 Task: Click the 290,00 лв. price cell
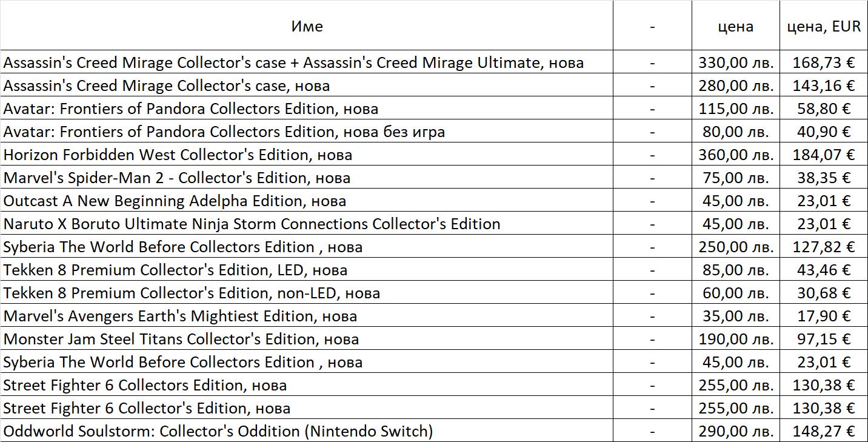tap(736, 431)
